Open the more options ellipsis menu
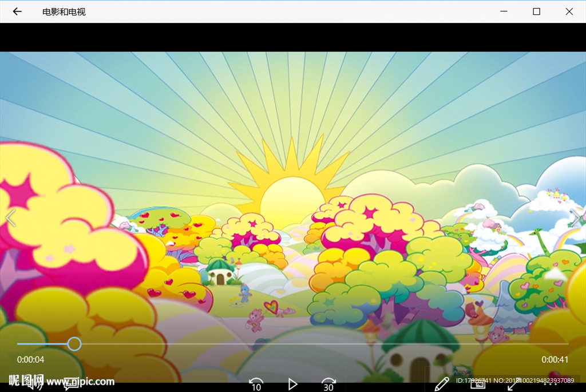Image resolution: width=586 pixels, height=392 pixels. tap(550, 384)
